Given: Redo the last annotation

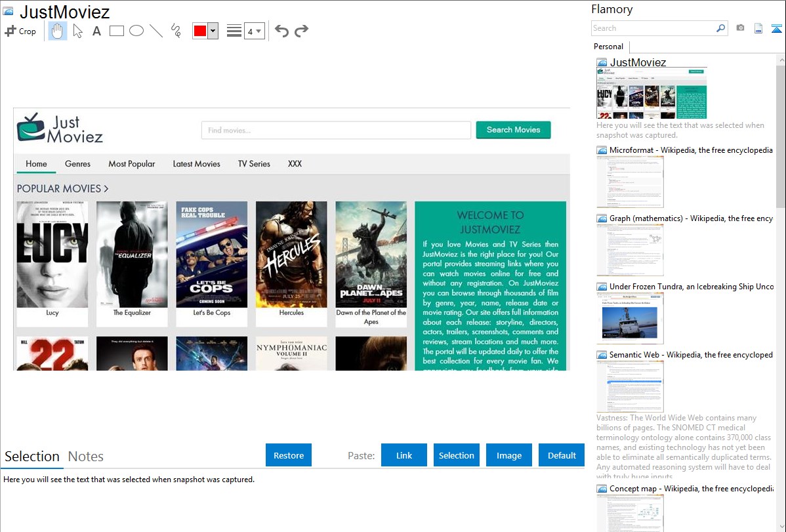Looking at the screenshot, I should (301, 31).
